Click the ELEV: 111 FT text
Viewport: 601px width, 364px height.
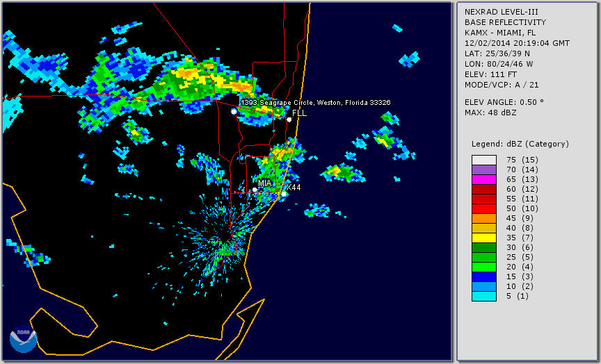coord(490,74)
